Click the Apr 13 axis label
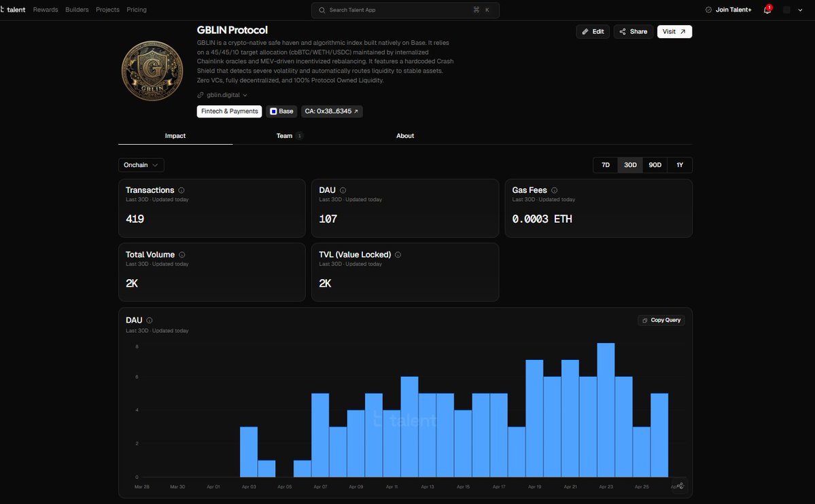 pos(428,487)
